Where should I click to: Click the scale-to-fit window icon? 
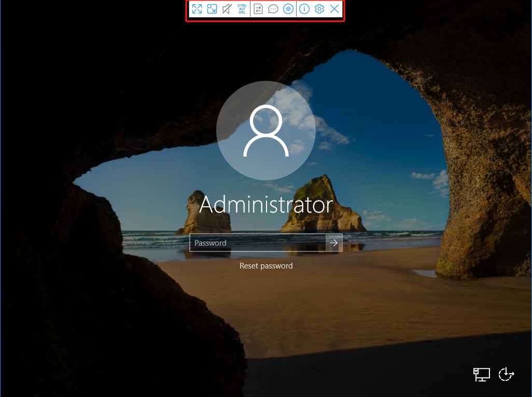pyautogui.click(x=212, y=9)
